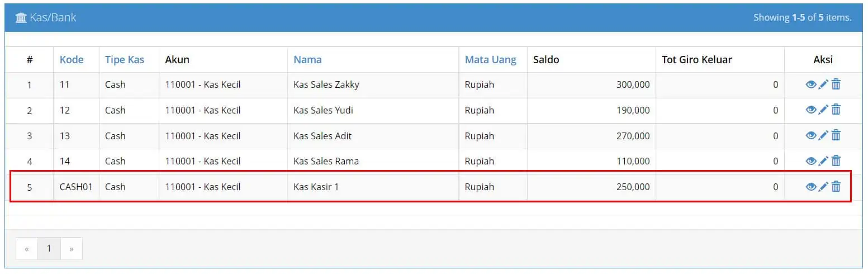The width and height of the screenshot is (868, 274).
Task: Delete the CASH01 Kas Kasir 1 row
Action: pyautogui.click(x=836, y=187)
